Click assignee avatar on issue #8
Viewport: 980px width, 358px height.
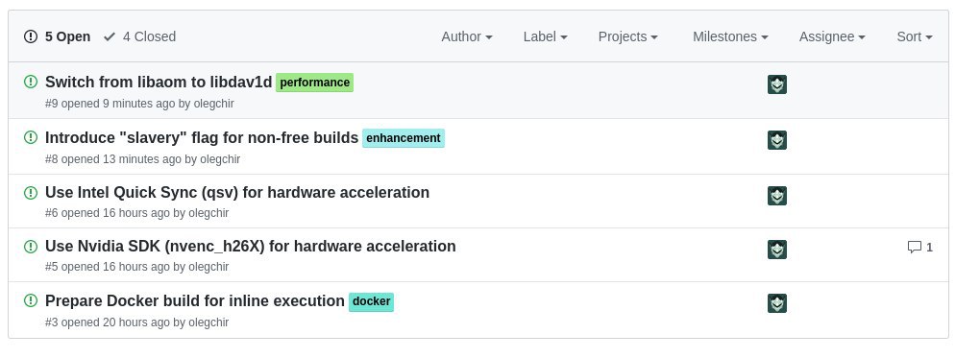(x=777, y=140)
